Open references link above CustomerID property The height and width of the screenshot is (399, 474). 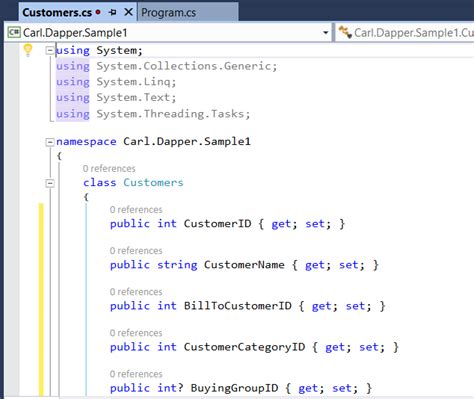pos(136,210)
